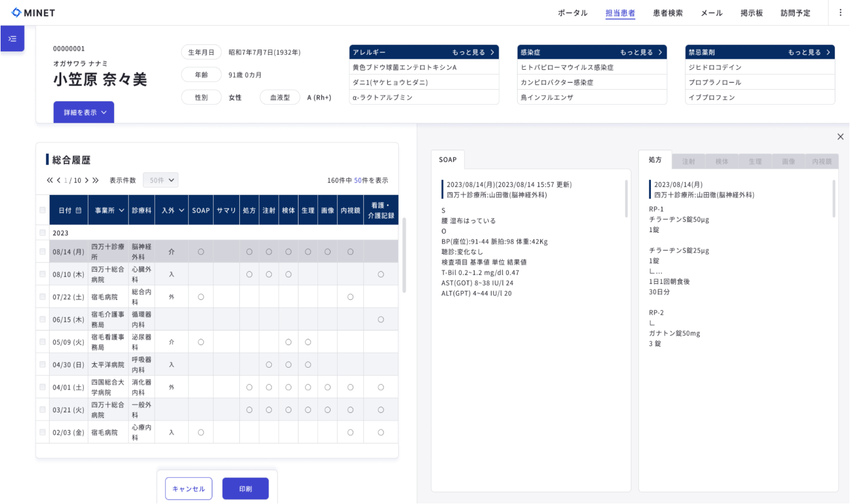Open the 50件 display count dropdown

(161, 180)
